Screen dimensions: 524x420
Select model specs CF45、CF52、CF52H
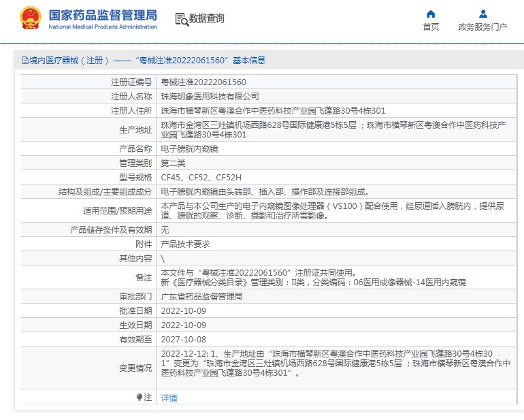click(x=201, y=177)
